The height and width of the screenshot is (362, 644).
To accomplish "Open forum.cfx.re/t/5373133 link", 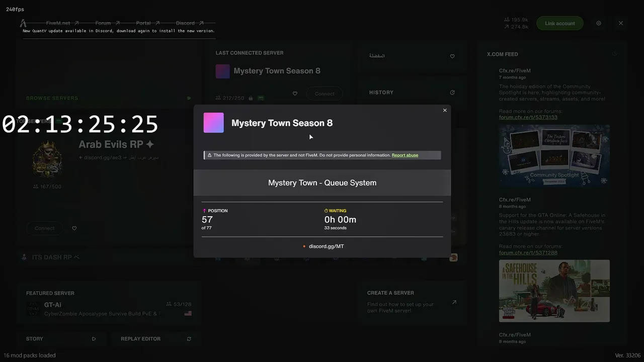I will pos(528,117).
